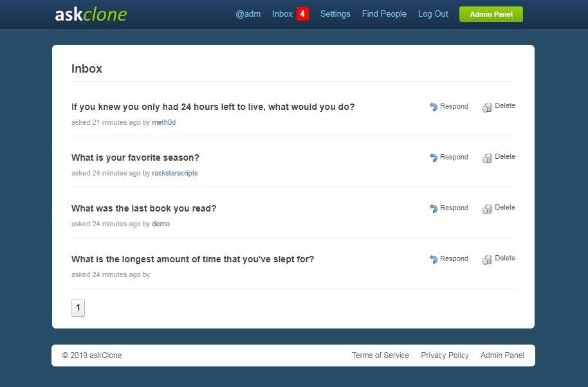Open the @adm profile menu item
The image size is (588, 387).
(x=248, y=14)
